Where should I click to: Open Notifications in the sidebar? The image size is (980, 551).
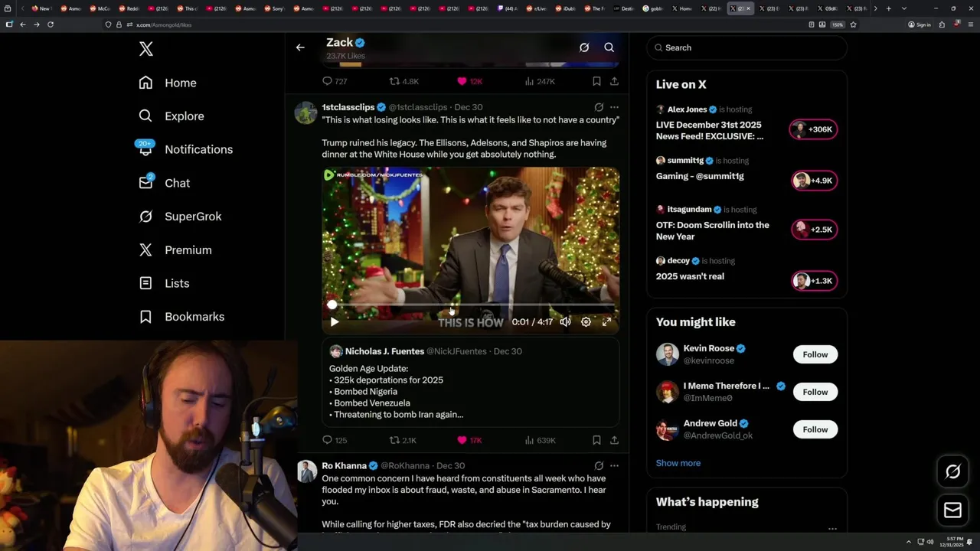[x=185, y=149]
